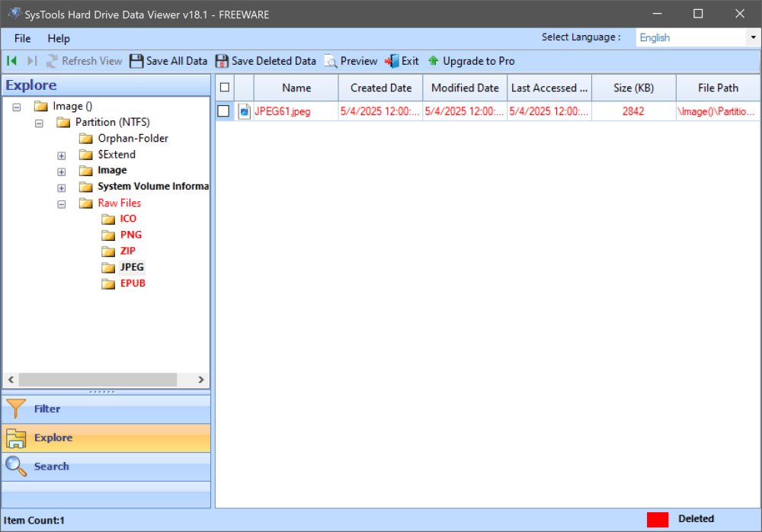Select the Orphan-Folder tree label
This screenshot has height=532, width=762.
tap(133, 139)
